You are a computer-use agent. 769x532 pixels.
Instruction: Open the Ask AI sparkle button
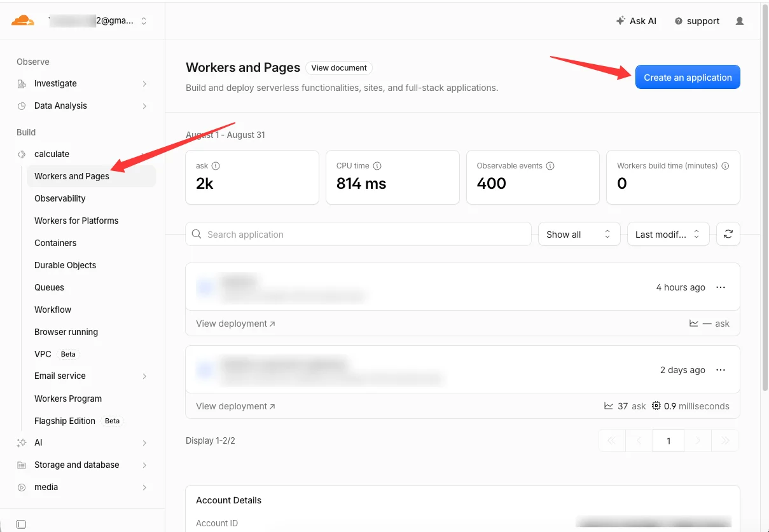(636, 21)
